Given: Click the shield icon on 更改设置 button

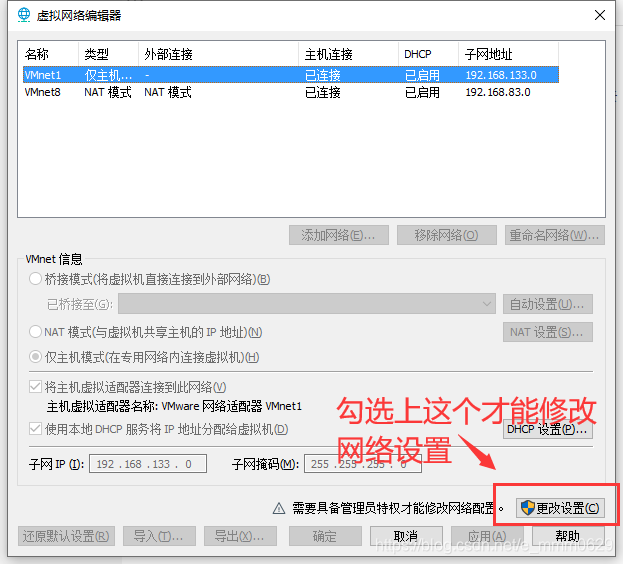Looking at the screenshot, I should pyautogui.click(x=527, y=508).
